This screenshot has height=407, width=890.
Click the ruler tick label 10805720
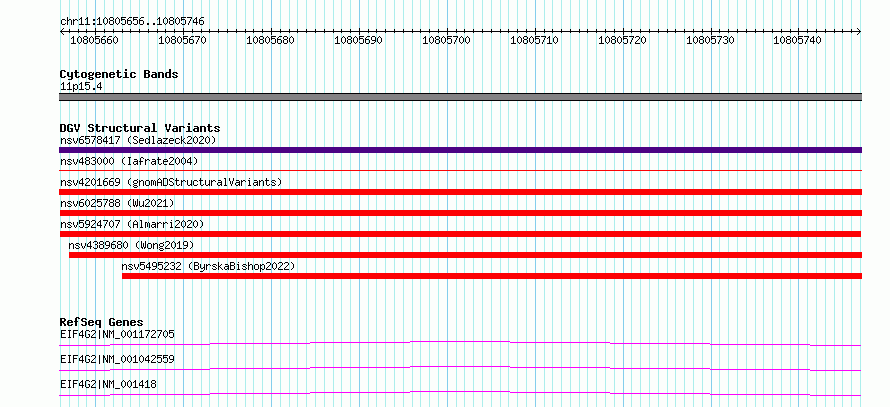click(x=622, y=40)
